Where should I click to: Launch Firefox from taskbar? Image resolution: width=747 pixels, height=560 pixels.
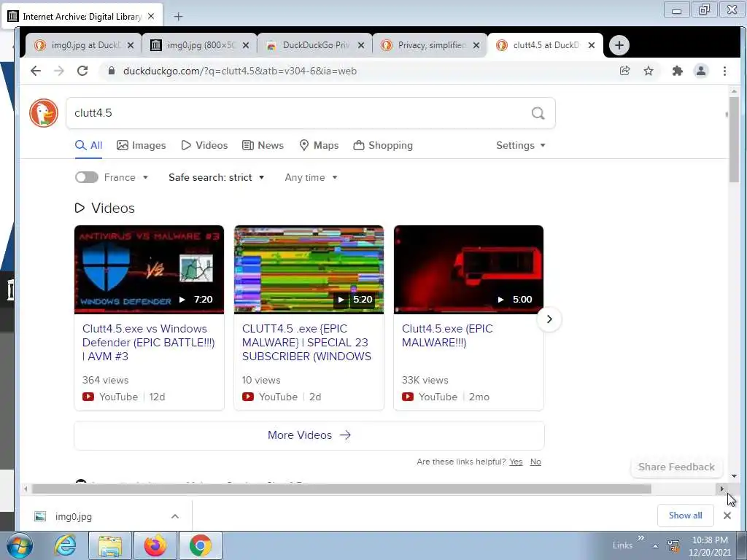[x=155, y=545]
